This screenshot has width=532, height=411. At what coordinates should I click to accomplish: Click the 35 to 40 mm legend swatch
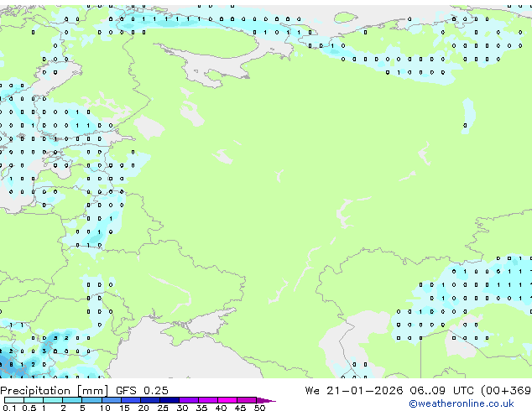click(208, 400)
